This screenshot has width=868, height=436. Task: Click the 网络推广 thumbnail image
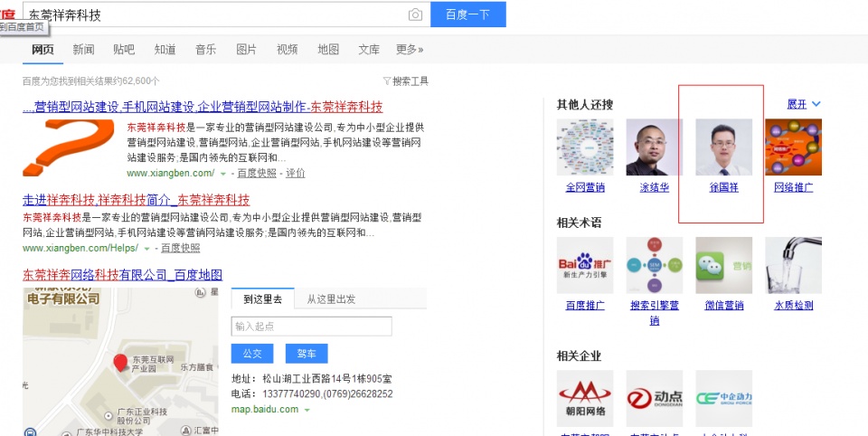click(793, 147)
